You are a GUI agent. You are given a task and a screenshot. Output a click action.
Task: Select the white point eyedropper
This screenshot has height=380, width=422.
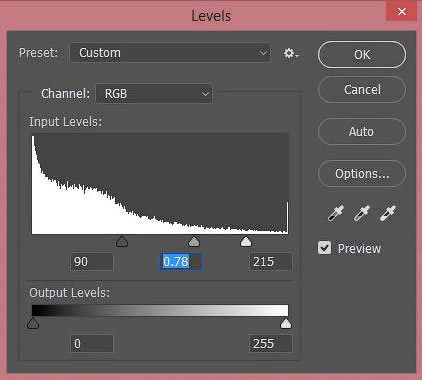coord(388,213)
